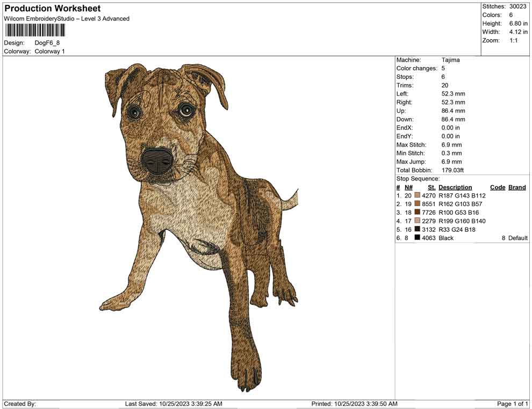532x409 pixels.
Task: Click description 'R100 G53 B16'
Action: point(459,213)
